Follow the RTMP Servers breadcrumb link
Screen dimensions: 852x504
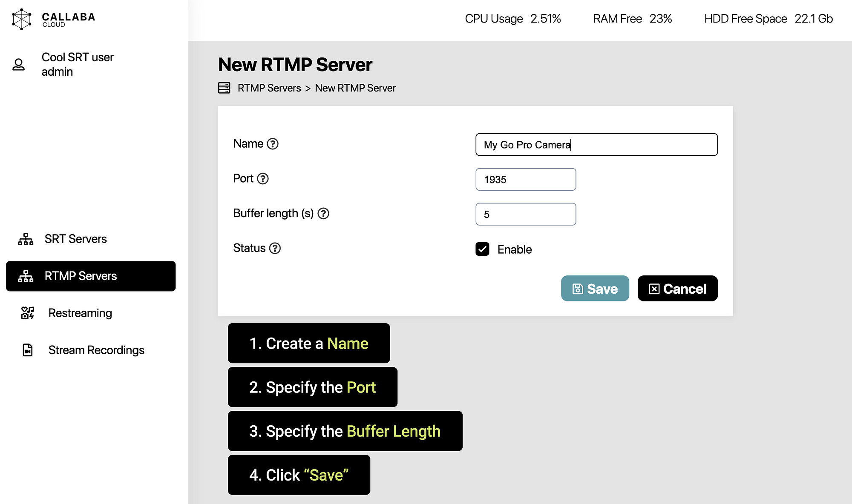point(269,88)
